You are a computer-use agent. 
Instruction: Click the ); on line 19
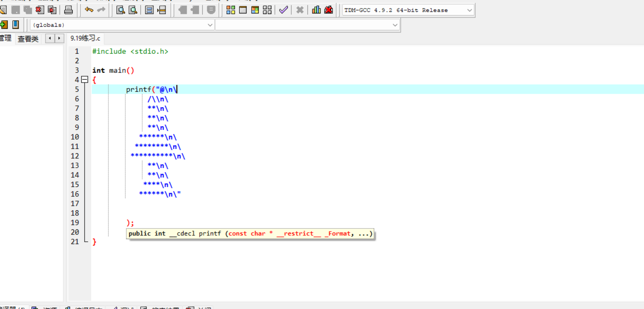(130, 223)
